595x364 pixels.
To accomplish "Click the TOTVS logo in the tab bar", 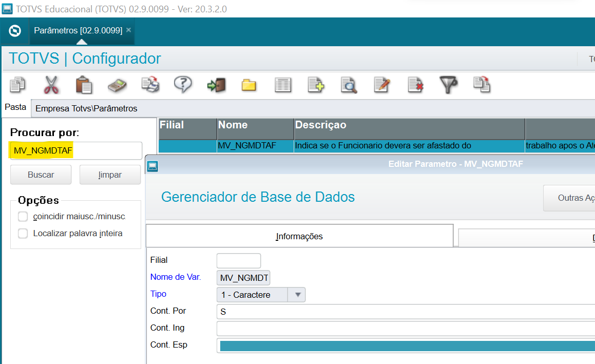I will 15,31.
